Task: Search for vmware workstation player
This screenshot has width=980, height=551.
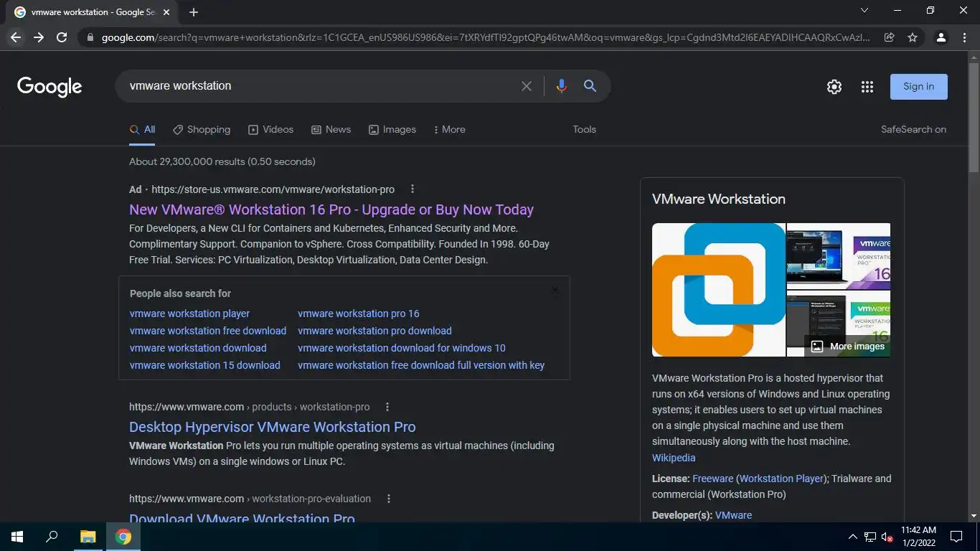Action: tap(189, 314)
